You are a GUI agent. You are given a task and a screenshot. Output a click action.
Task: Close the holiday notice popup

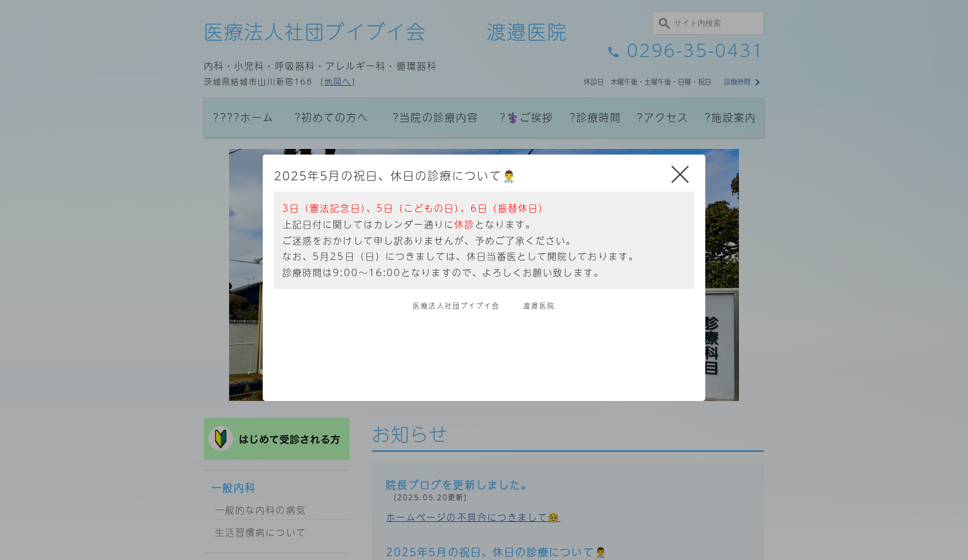coord(680,174)
